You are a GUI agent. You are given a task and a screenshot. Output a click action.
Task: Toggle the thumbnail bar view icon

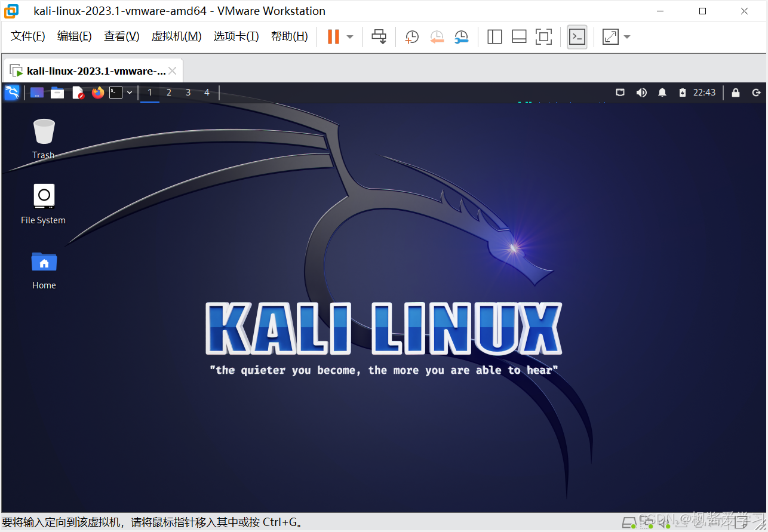[519, 37]
